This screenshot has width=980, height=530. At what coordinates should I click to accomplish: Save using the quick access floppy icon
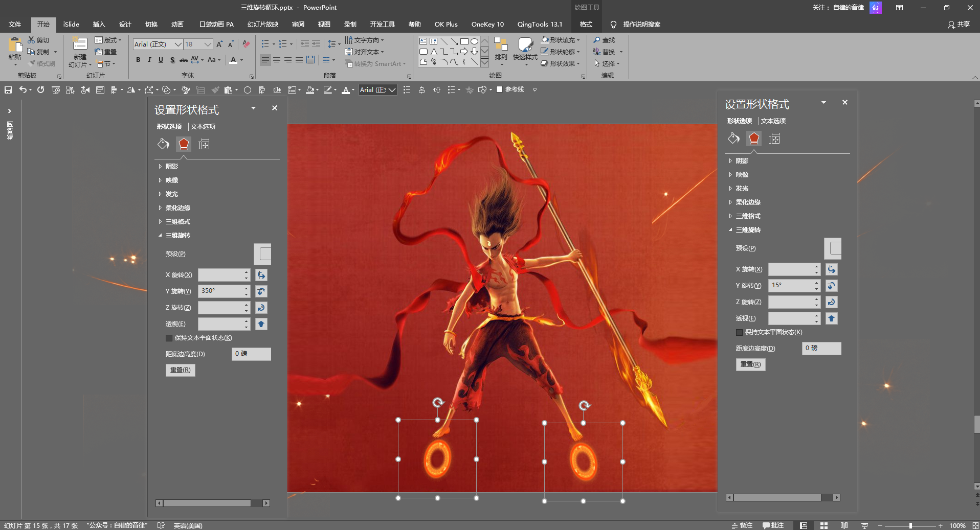[8, 90]
